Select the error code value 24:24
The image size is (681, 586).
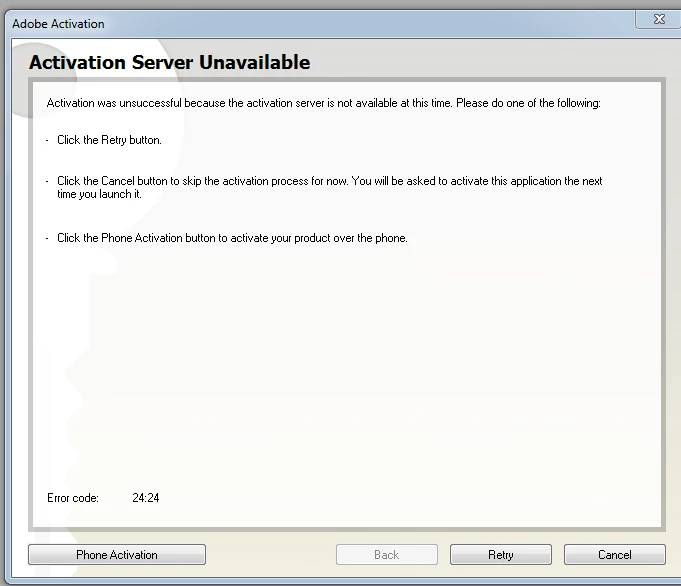(x=146, y=498)
